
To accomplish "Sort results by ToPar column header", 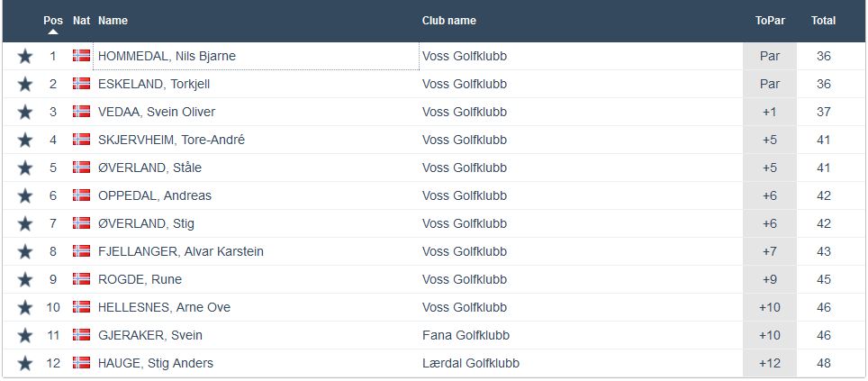I will (769, 20).
